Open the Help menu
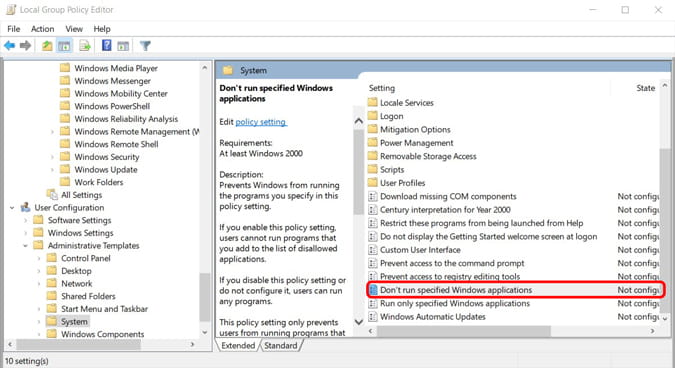Screen dimensions: 675x368 click(x=102, y=29)
